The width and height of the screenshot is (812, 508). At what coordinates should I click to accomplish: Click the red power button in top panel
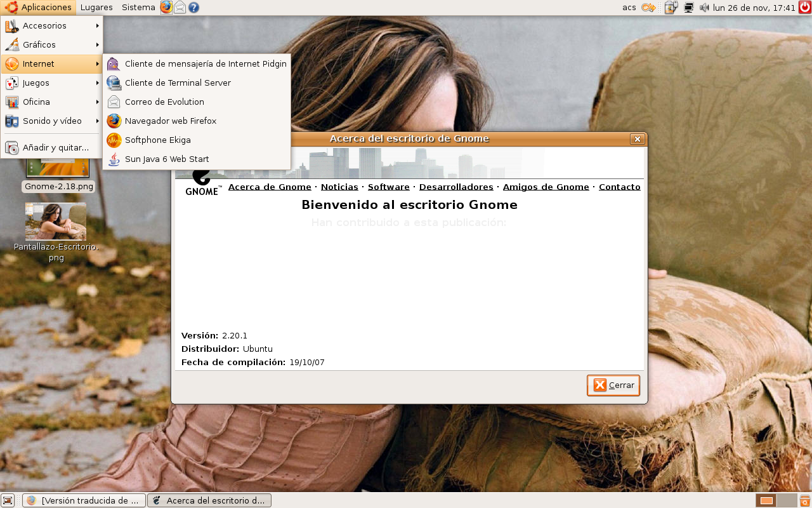click(x=804, y=8)
